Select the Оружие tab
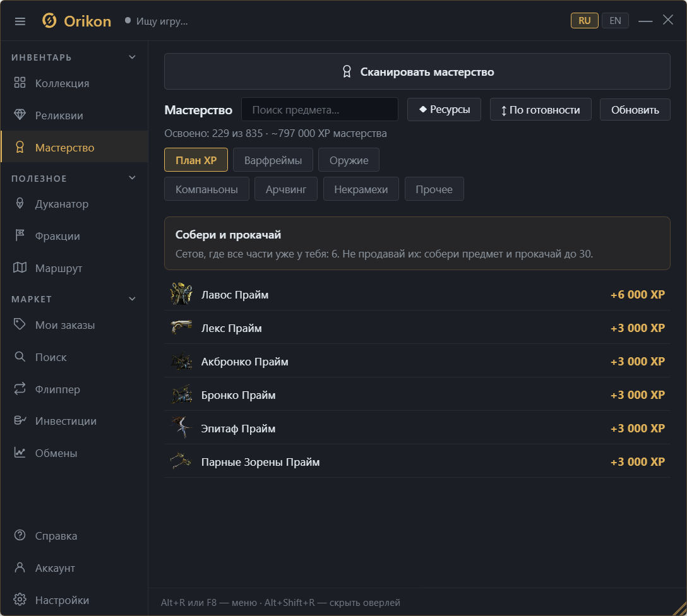687x616 pixels. coord(349,160)
